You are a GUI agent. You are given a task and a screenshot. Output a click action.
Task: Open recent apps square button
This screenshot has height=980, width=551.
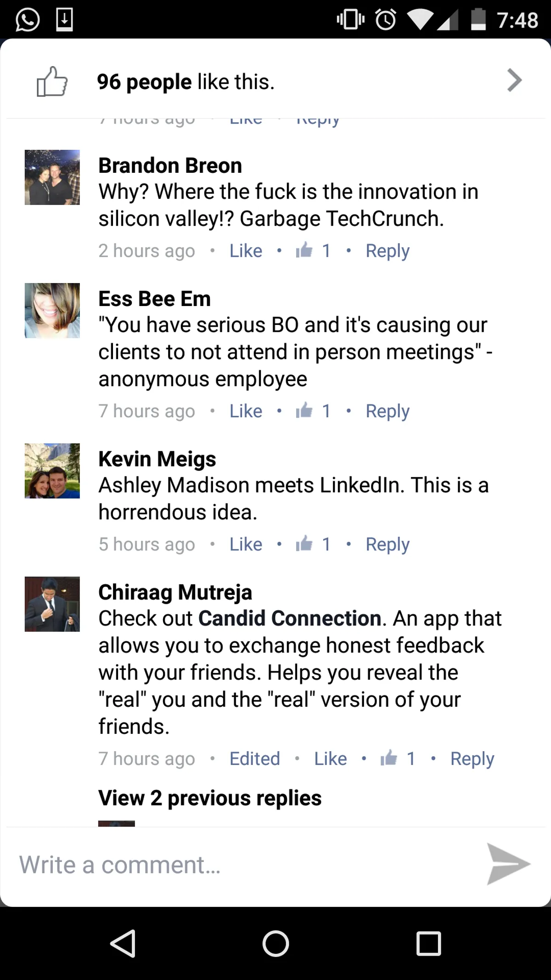[x=428, y=944]
